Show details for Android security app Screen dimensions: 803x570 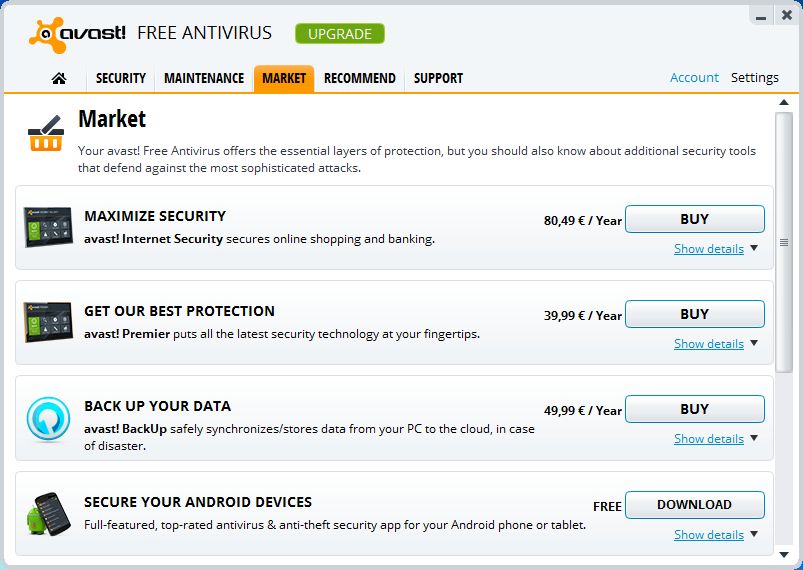(x=708, y=535)
